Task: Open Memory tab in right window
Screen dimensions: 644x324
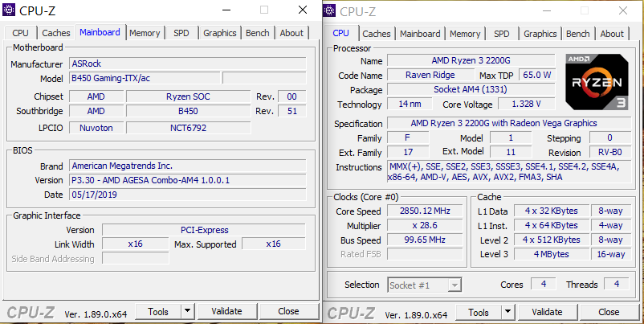Action: [x=465, y=34]
